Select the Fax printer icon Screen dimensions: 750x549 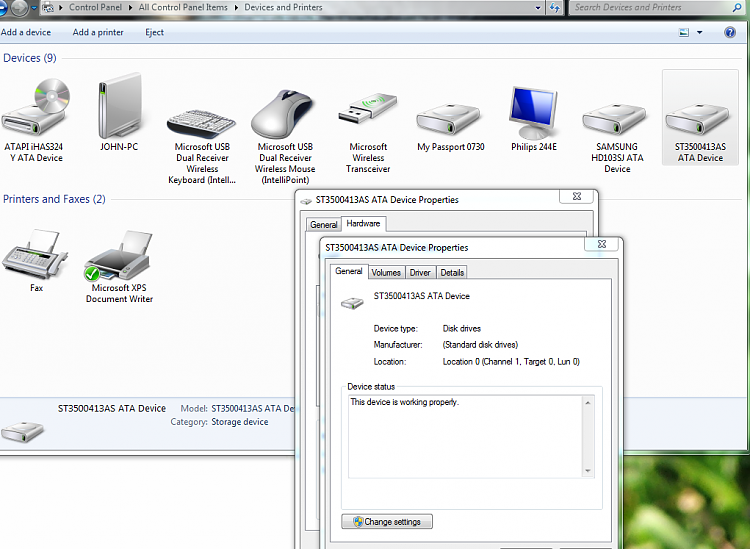[34, 254]
